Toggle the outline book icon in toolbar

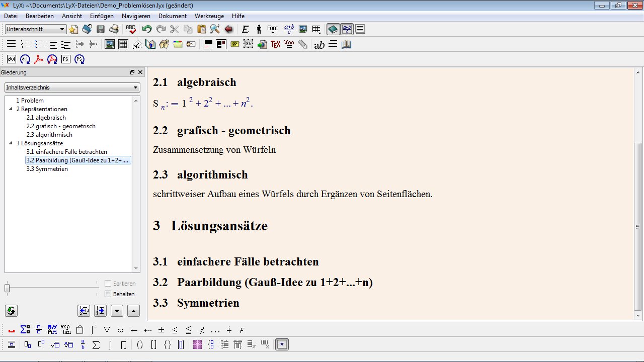tap(333, 29)
